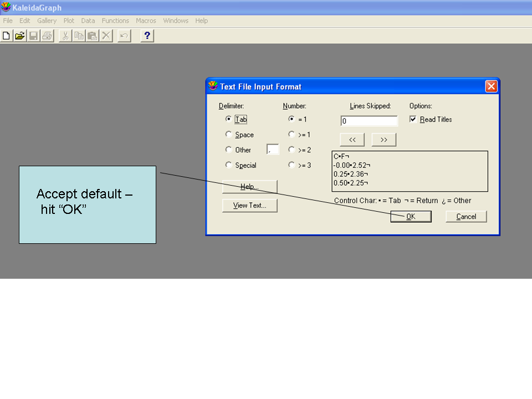Click the Copy toolbar icon
The image size is (532, 399).
coord(79,35)
